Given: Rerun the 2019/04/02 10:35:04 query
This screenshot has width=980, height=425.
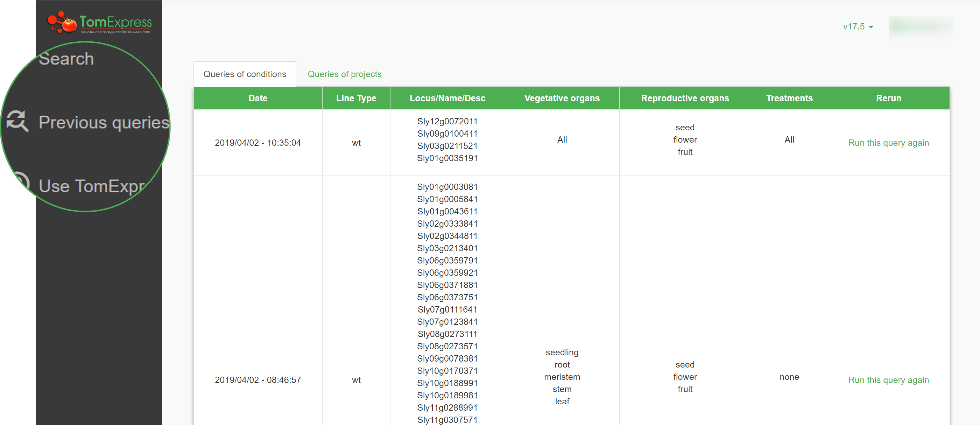Looking at the screenshot, I should 889,143.
